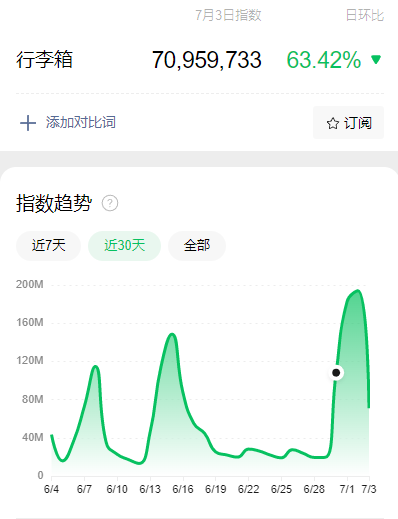Screen dimensions: 398x519
Task: Click the 6/7 date on x-axis
Action: coord(84,489)
